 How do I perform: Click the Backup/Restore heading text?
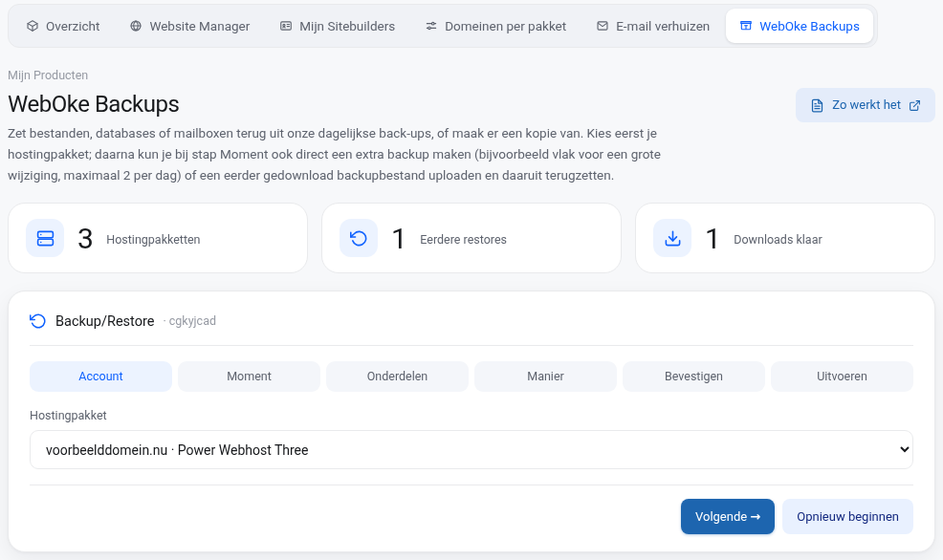pyautogui.click(x=104, y=321)
